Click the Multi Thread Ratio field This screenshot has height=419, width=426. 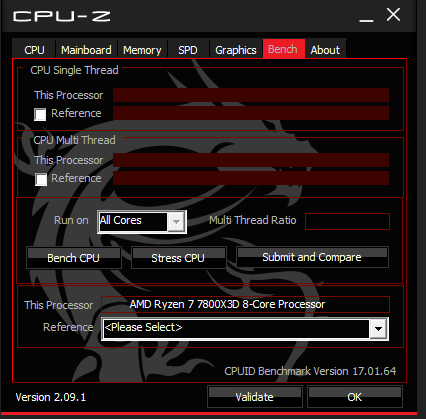tap(347, 222)
